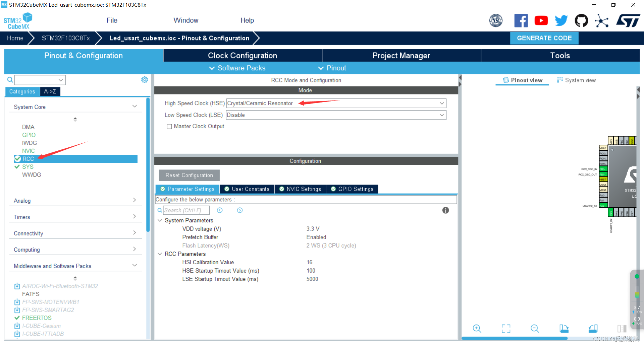Open the Software Packs dropdown menu
This screenshot has height=345, width=644.
click(x=237, y=68)
